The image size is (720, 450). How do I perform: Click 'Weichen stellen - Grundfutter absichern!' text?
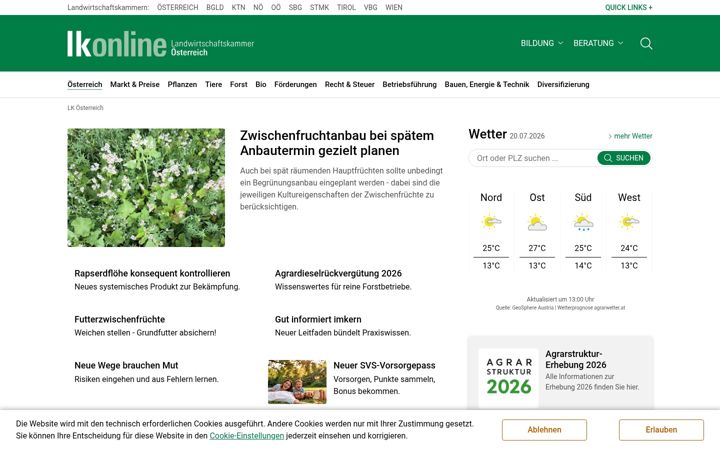[x=145, y=332]
